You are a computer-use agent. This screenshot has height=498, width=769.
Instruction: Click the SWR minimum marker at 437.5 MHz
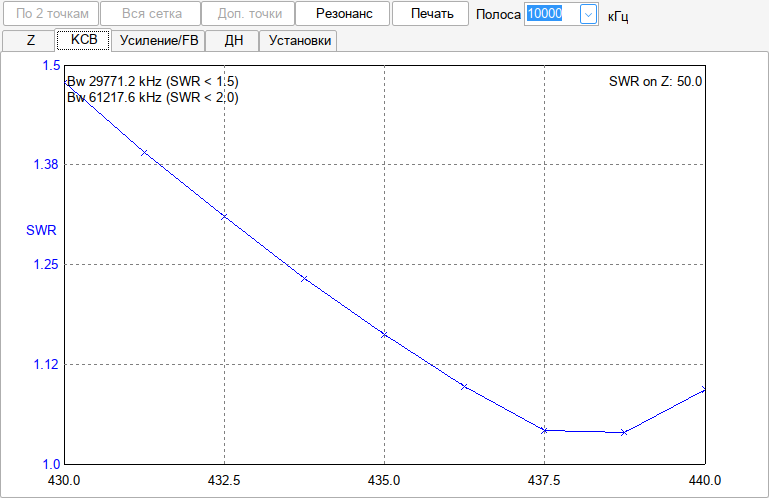click(x=544, y=430)
